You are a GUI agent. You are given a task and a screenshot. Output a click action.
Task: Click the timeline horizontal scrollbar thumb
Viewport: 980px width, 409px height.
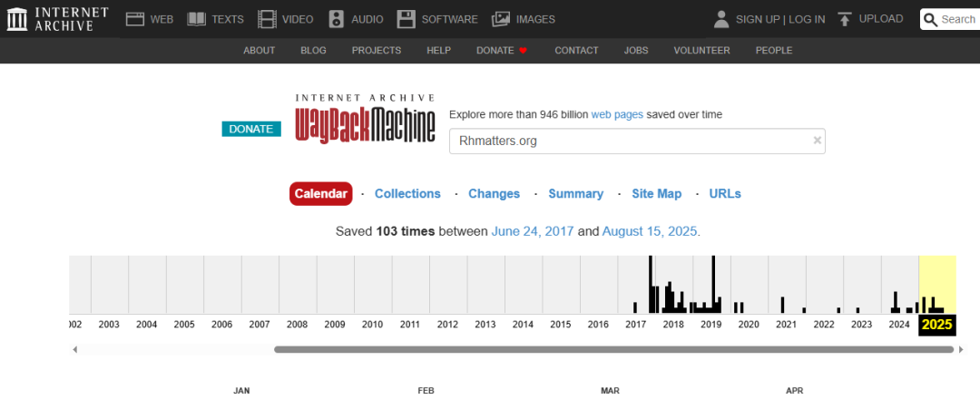pyautogui.click(x=613, y=350)
